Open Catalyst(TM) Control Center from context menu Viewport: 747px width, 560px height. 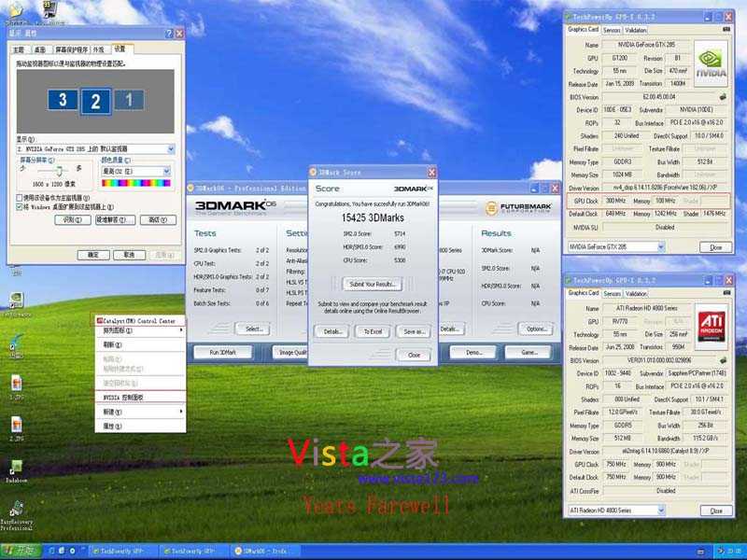(138, 321)
